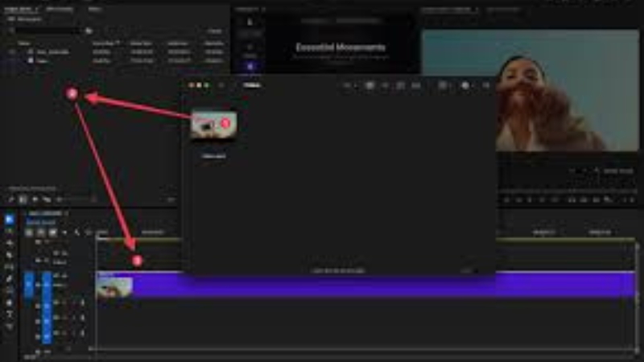
Task: Toggle snap in timeline header
Action: click(x=40, y=232)
